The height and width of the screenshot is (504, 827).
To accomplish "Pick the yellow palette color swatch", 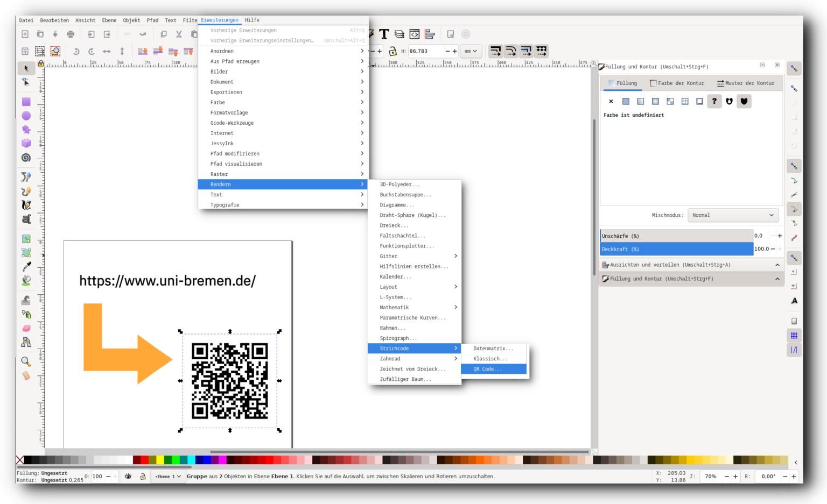I will [x=160, y=460].
